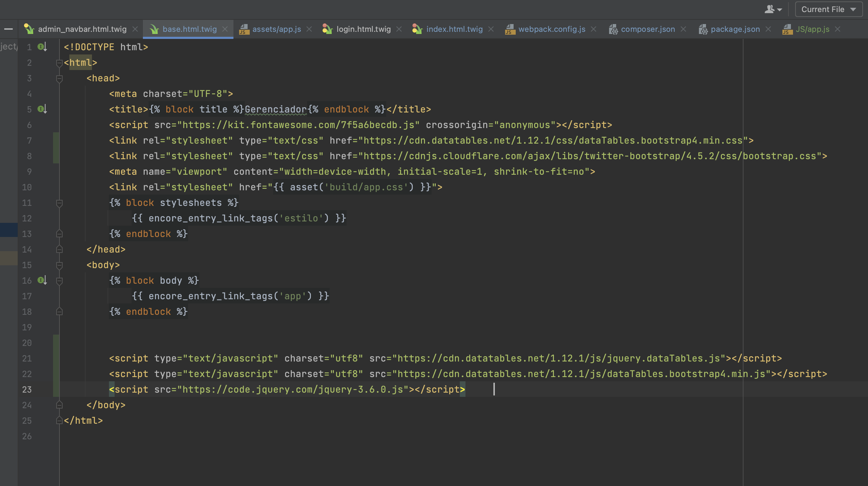The height and width of the screenshot is (486, 868).
Task: Close the index.html.twig tab
Action: point(491,29)
